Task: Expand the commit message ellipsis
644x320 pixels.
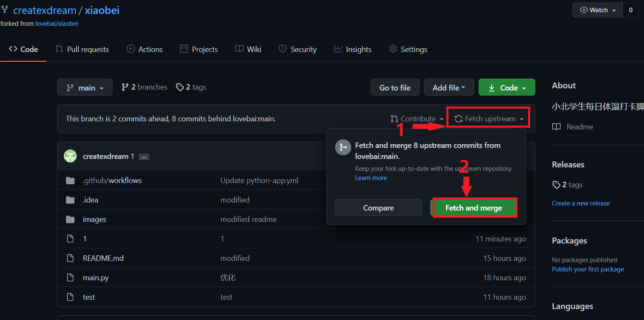Action: click(144, 157)
